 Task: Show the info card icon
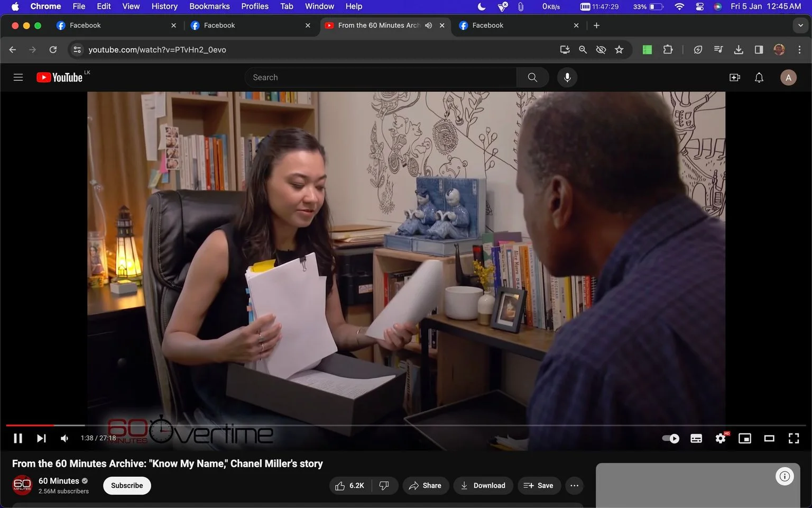pos(785,476)
